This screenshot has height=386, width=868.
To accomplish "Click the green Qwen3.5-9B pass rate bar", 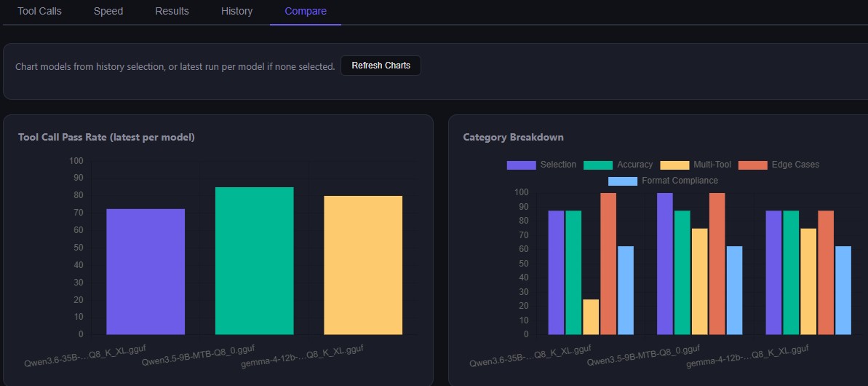I will (255, 261).
